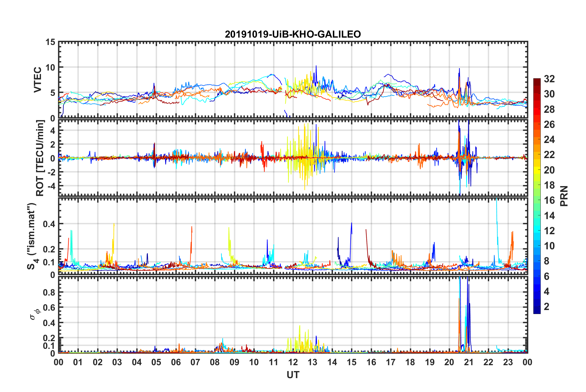The height and width of the screenshot is (392, 586).
Task: Click x-axis tick label 12
Action: [x=293, y=362]
